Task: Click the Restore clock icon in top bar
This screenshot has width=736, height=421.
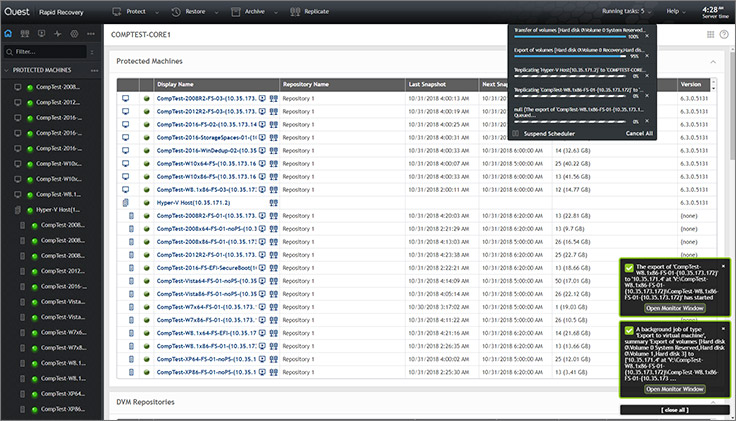Action: click(176, 12)
